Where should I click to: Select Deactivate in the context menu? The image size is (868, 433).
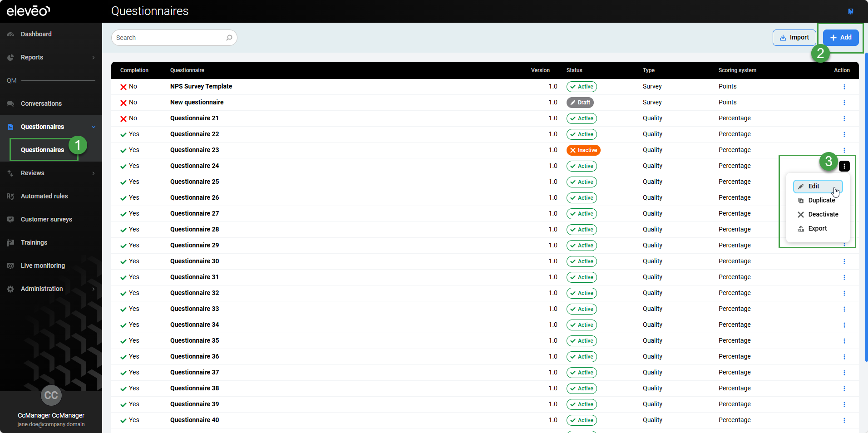click(x=823, y=214)
